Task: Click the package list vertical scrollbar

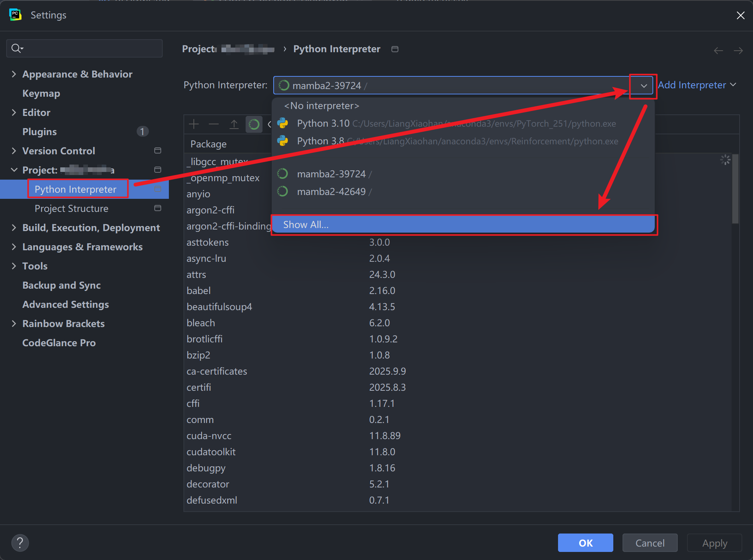Action: (x=735, y=189)
